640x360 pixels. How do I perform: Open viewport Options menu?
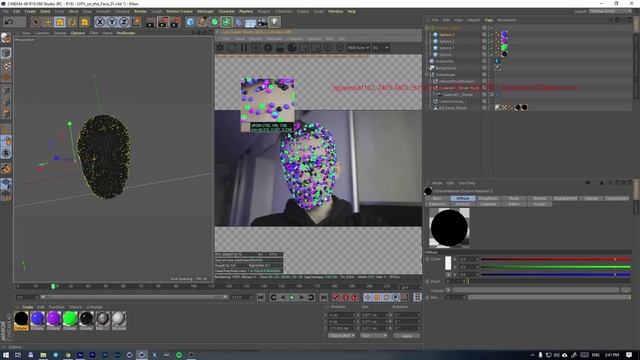tap(78, 33)
